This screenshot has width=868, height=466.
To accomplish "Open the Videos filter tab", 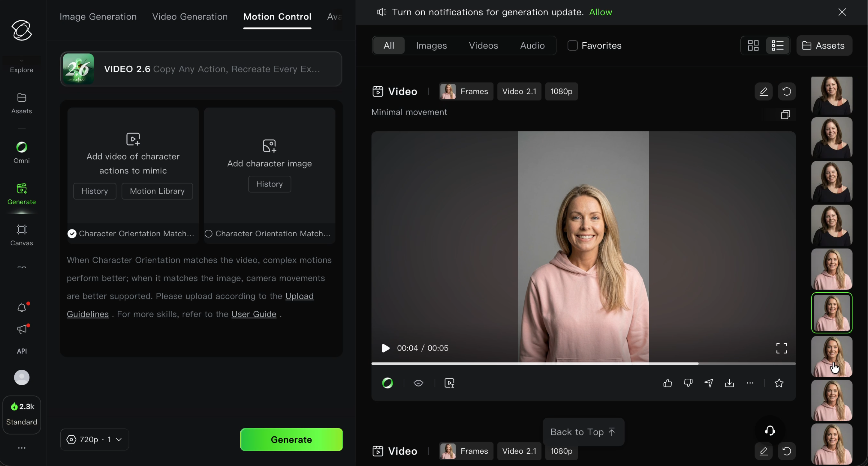I will [x=483, y=46].
